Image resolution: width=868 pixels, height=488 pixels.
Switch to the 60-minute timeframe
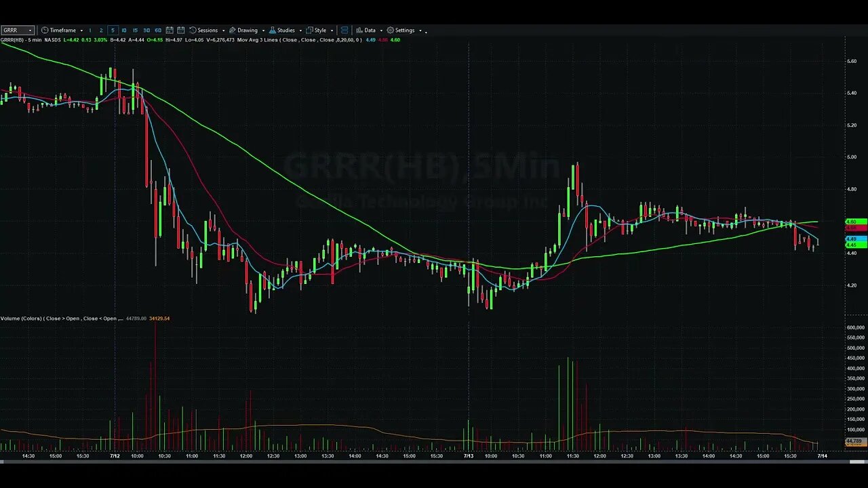[158, 30]
